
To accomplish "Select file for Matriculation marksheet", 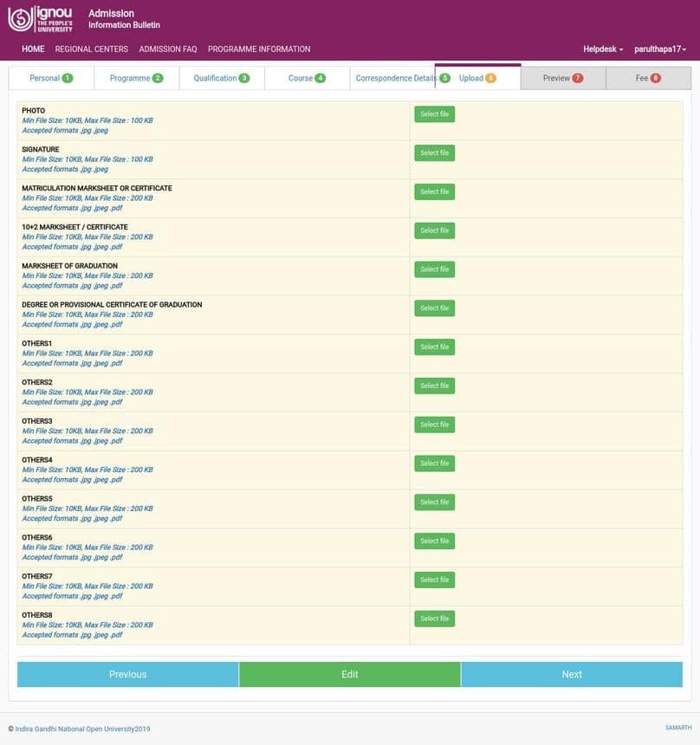I will (x=434, y=191).
